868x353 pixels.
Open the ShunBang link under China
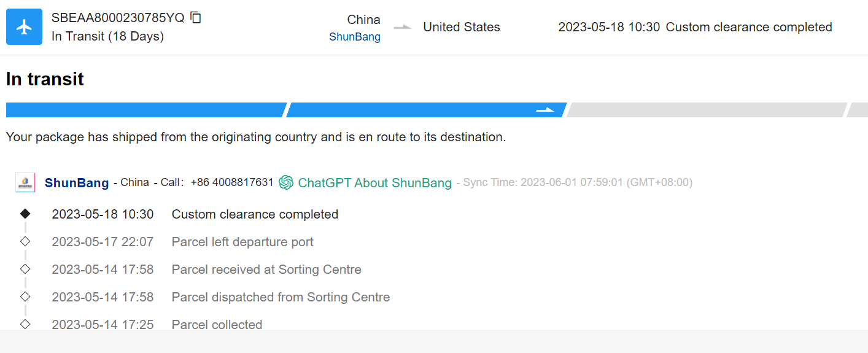tap(354, 37)
